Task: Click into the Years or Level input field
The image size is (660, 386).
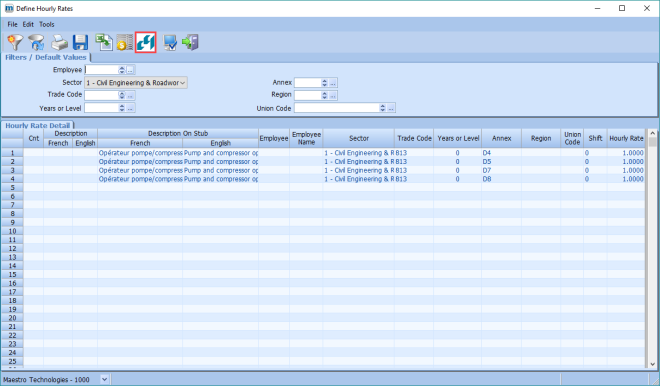Action: 102,109
